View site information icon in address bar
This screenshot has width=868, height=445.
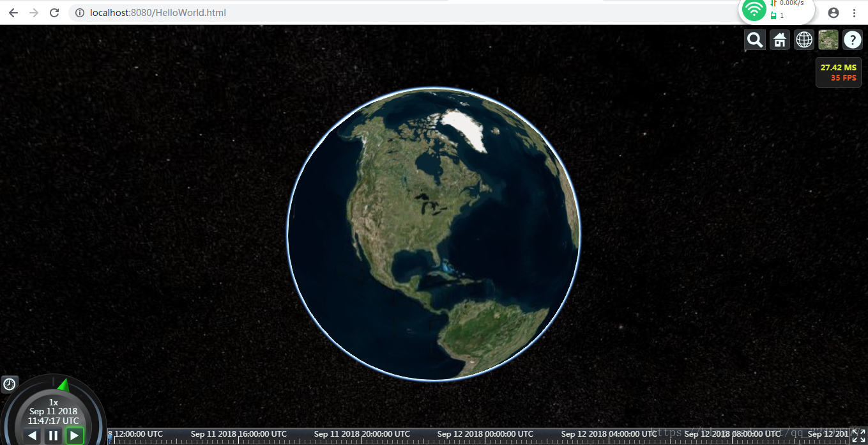coord(80,13)
